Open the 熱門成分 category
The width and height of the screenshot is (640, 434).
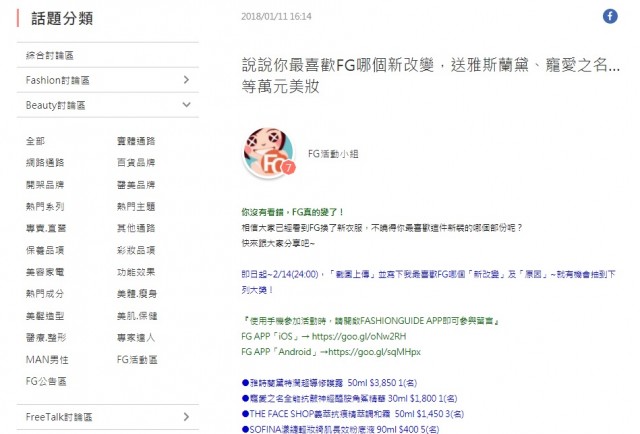click(44, 293)
